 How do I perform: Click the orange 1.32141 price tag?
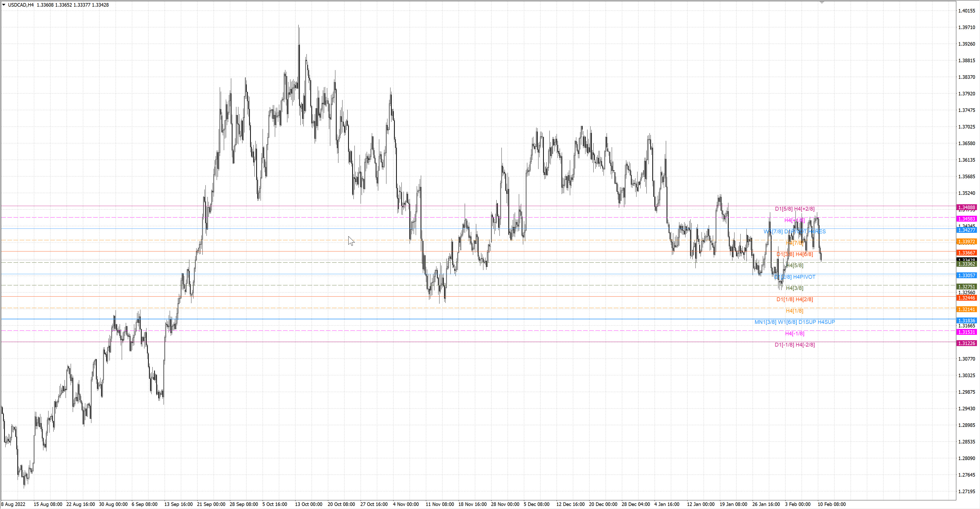966,309
